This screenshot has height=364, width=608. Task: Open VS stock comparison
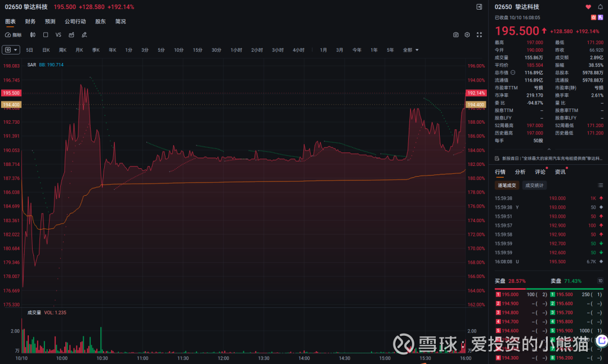click(59, 35)
